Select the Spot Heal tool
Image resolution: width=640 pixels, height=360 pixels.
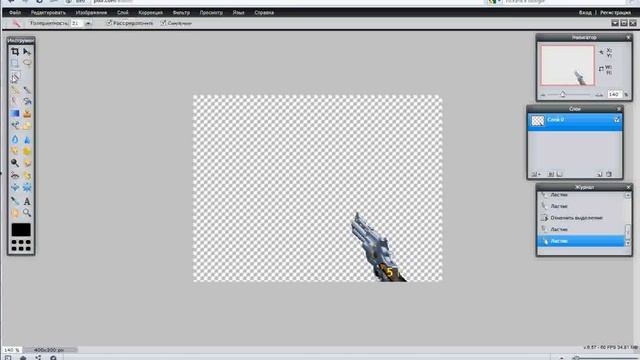[27, 176]
